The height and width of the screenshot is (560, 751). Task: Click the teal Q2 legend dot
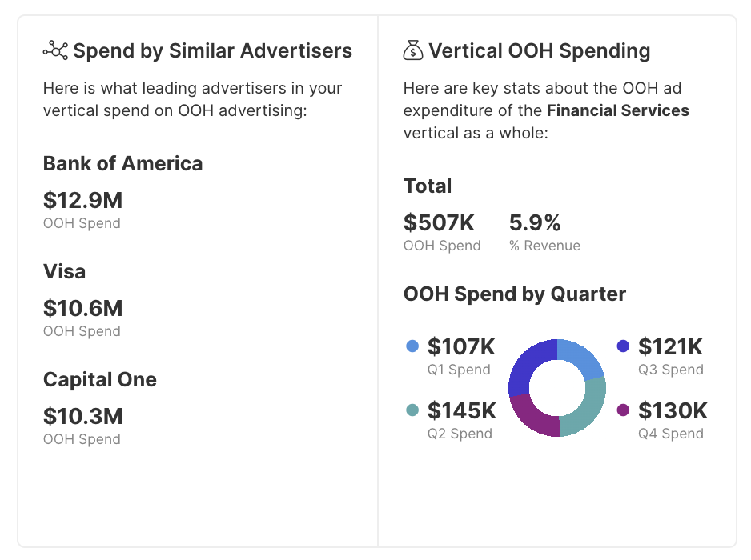pos(412,410)
